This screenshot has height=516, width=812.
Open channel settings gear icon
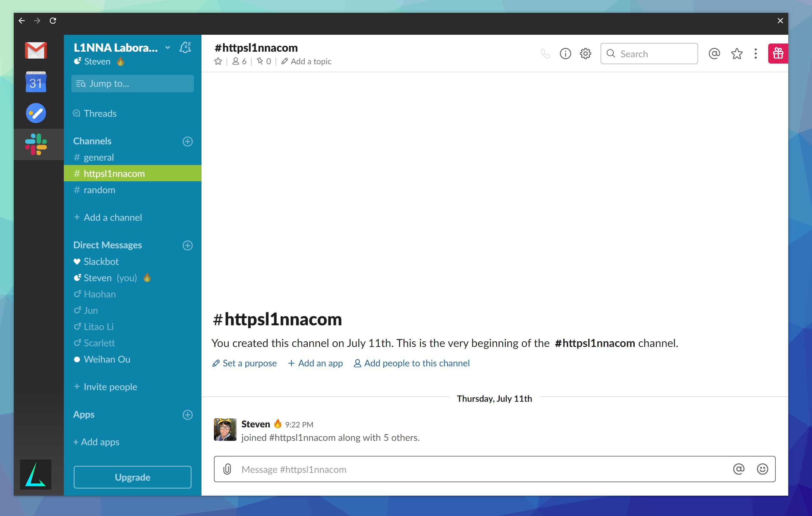586,54
